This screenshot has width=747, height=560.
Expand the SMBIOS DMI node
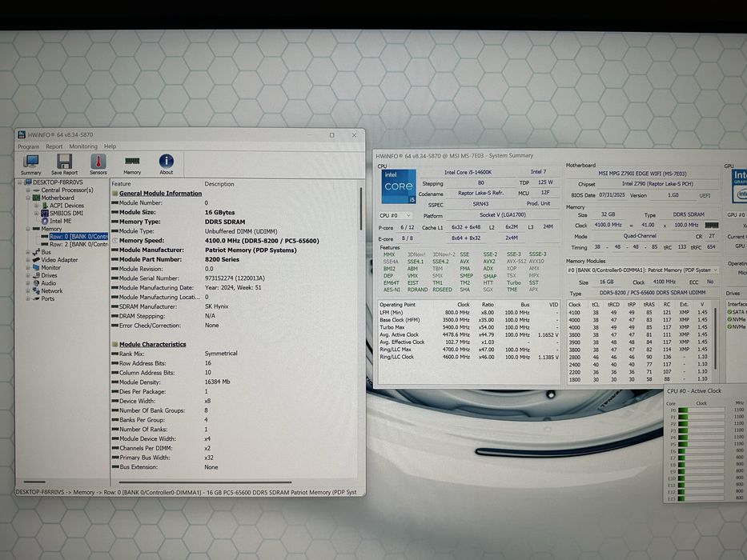click(37, 214)
